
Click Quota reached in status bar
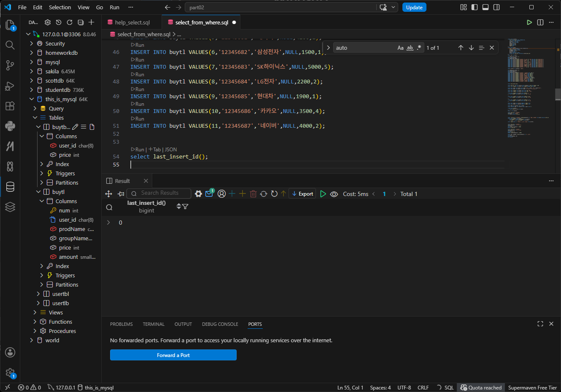(481, 387)
